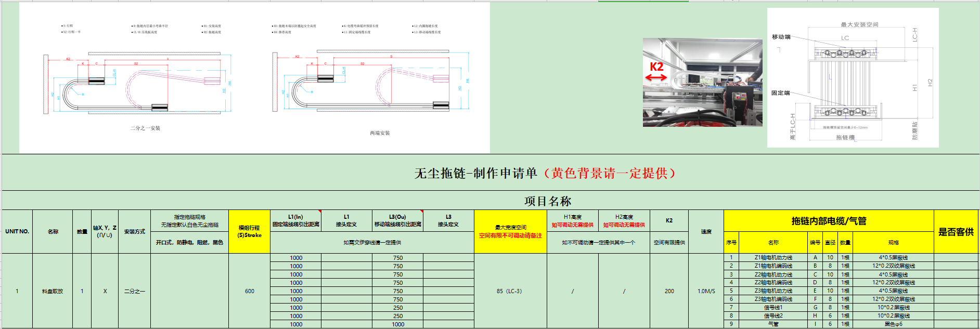Screen dimensions: 980x329
Task: Click the 如需文伊穿线请一定提供 note cell
Action: (x=372, y=242)
